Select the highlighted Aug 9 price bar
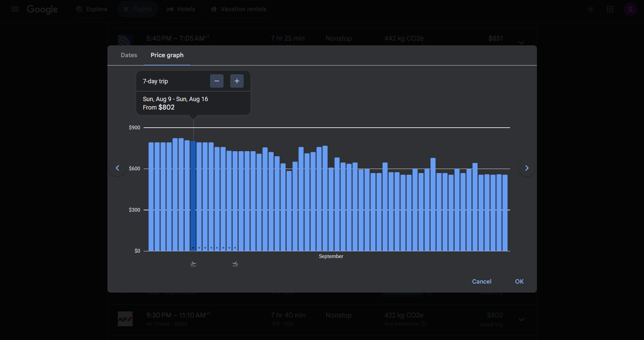 coord(193,196)
